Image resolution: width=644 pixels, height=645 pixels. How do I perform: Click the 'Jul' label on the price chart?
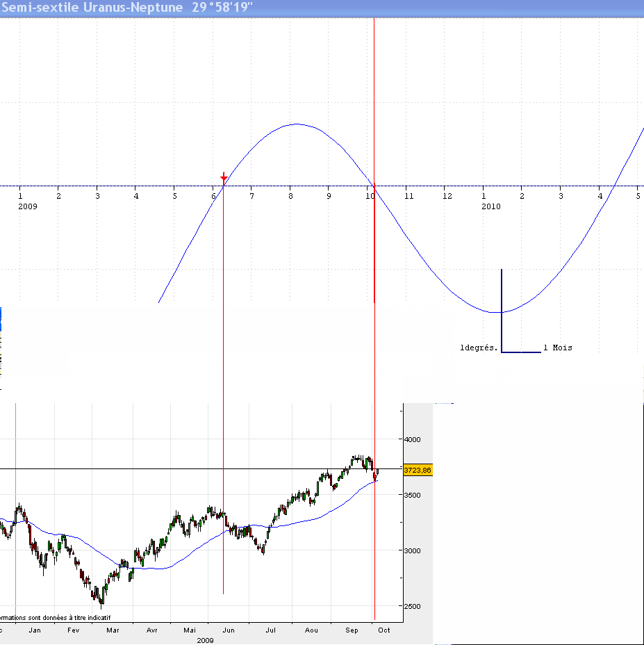pyautogui.click(x=271, y=630)
